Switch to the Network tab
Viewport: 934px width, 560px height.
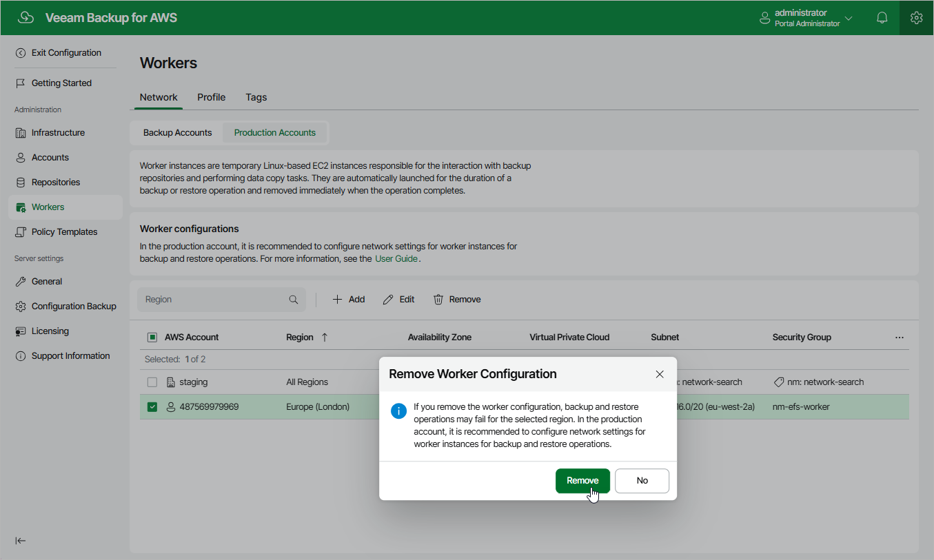[159, 97]
